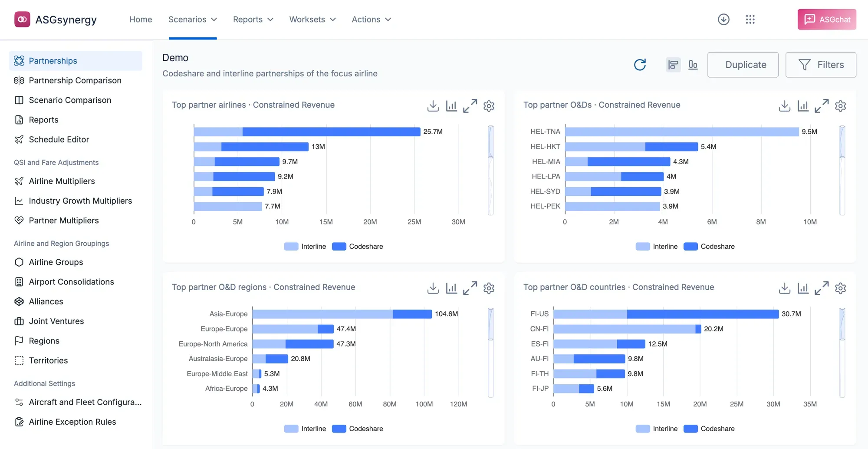Screen dimensions: 868x449
Task: Open the Reports dropdown in top navigation
Action: point(253,20)
